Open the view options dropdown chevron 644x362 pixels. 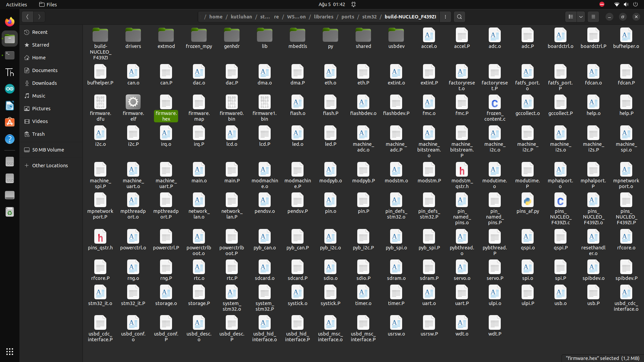coord(581,17)
